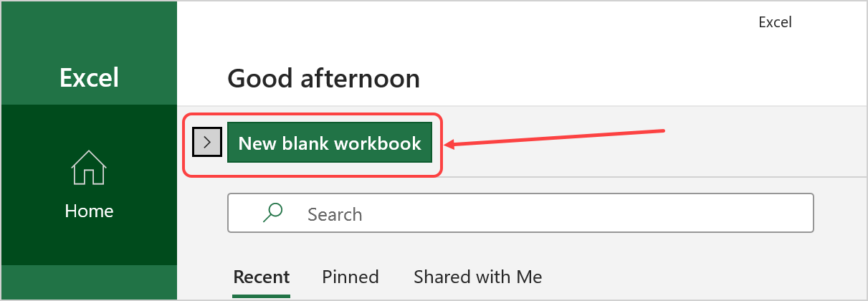Screen dimensions: 868x301
Task: Switch to the Recent tab
Action: (262, 277)
